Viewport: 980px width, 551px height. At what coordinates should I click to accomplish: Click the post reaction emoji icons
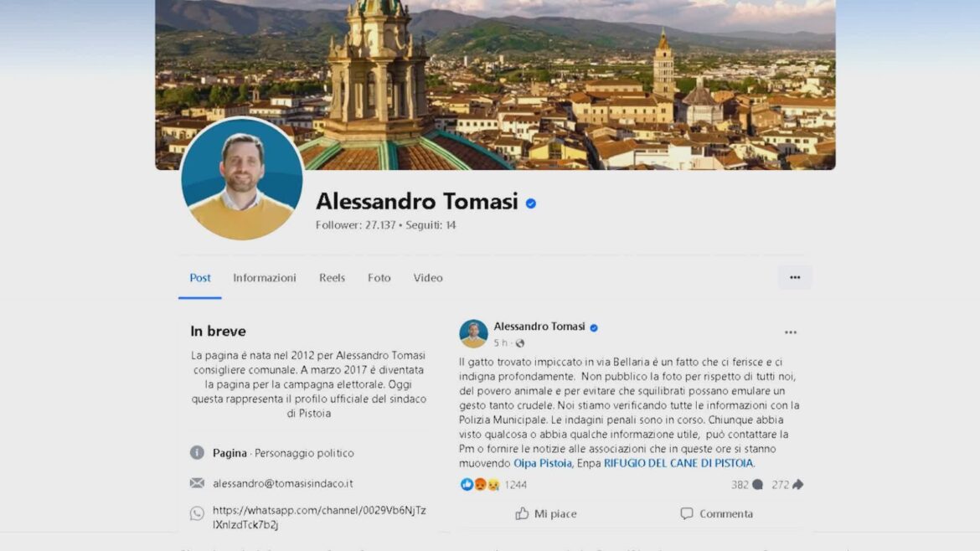480,484
